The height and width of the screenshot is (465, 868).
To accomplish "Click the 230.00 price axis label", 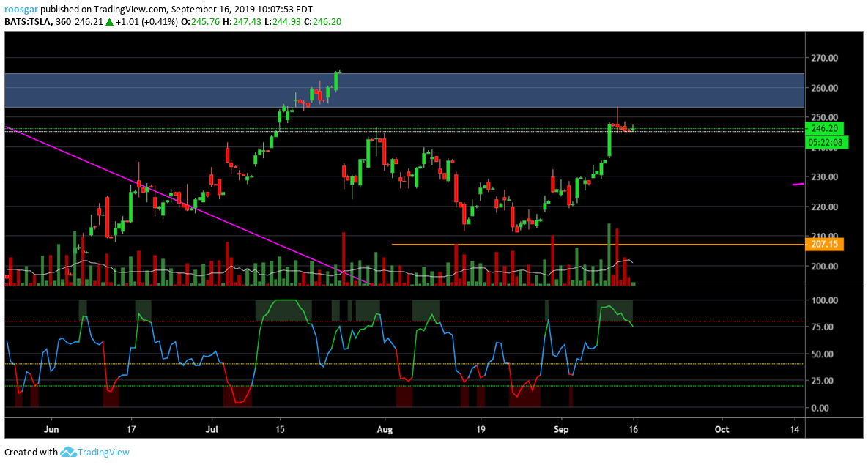I will point(824,177).
